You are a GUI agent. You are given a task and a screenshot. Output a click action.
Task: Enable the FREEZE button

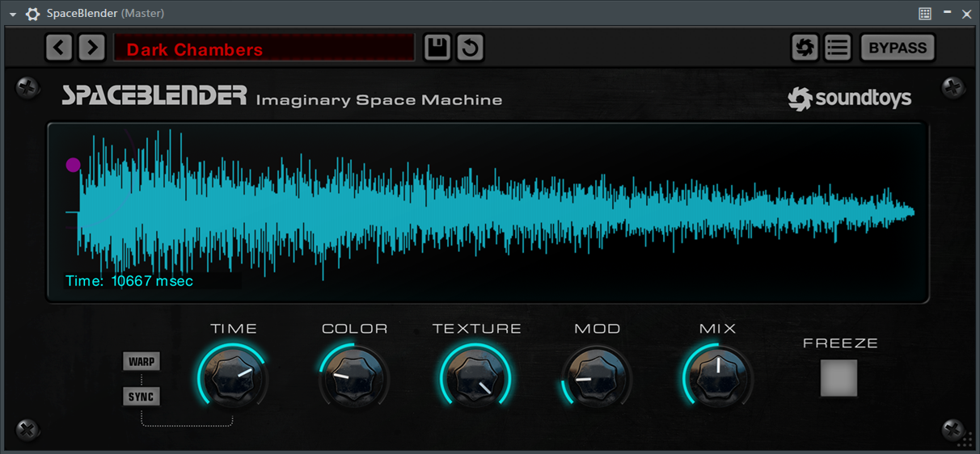(x=839, y=378)
